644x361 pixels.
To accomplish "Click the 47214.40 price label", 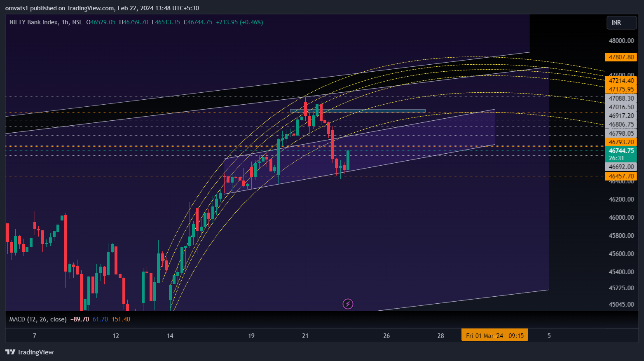I will pos(621,81).
